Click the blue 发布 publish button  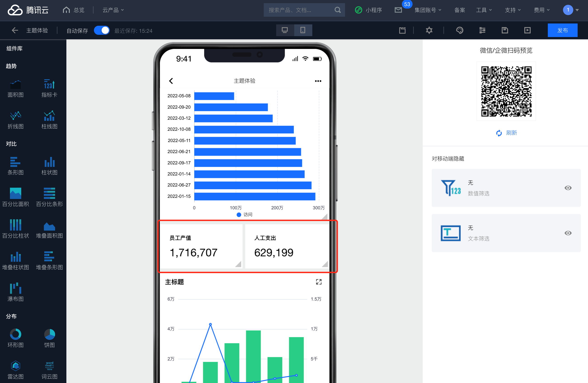(562, 30)
